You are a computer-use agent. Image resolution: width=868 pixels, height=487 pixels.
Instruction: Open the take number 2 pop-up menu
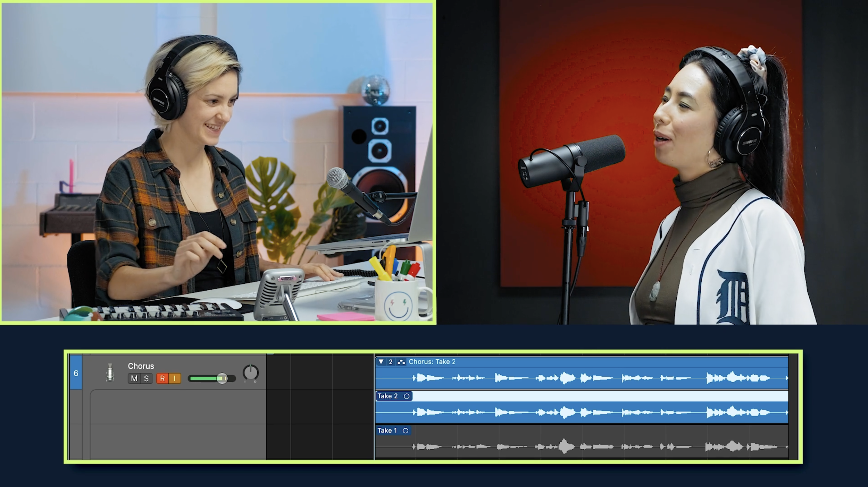tap(391, 362)
